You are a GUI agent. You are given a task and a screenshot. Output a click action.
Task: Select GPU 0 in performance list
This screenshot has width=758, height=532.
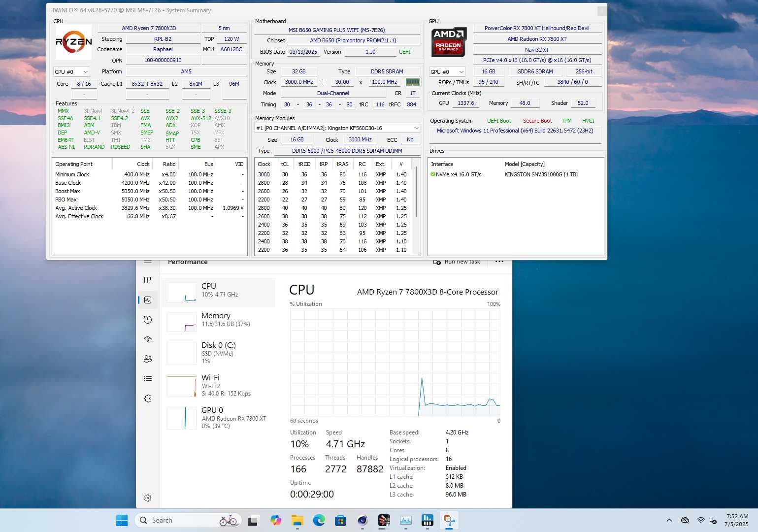[x=219, y=418]
